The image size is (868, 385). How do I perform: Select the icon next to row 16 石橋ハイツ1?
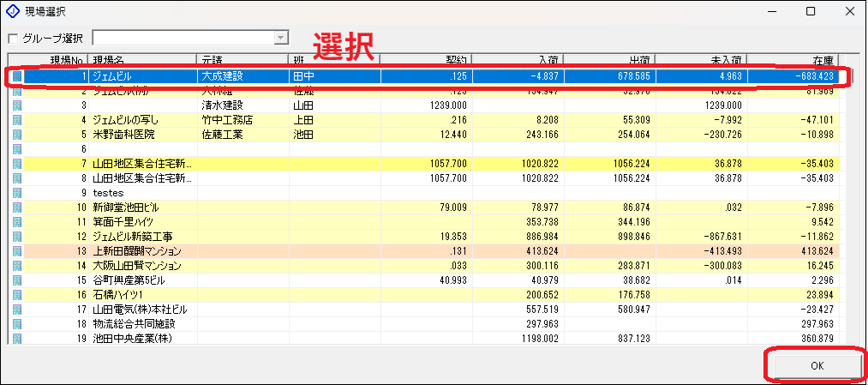[x=16, y=295]
